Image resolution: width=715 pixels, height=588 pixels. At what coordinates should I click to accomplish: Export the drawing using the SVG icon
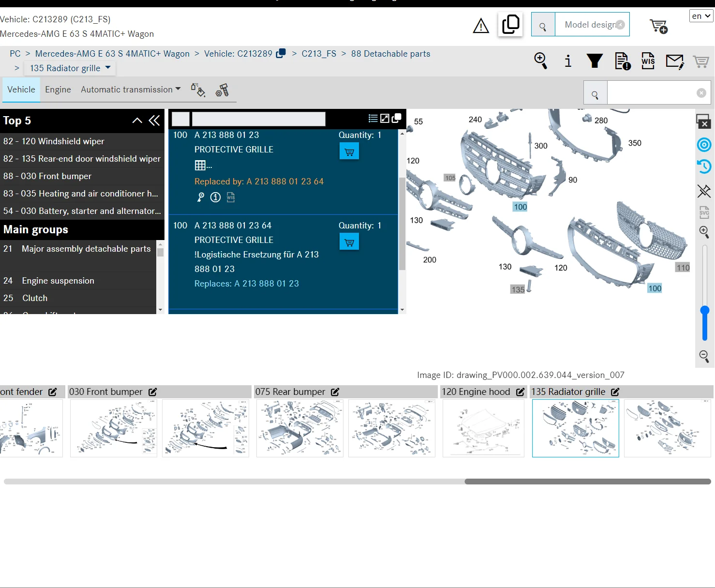click(704, 212)
